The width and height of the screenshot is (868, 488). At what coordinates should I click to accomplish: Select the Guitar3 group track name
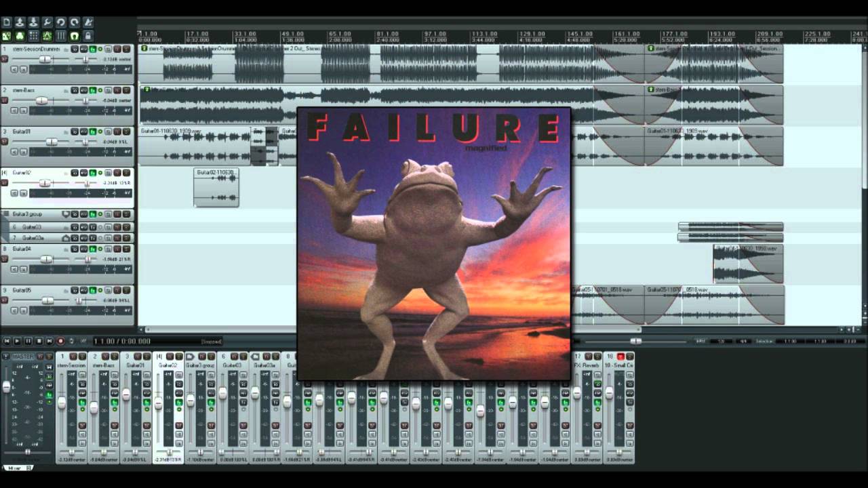27,214
